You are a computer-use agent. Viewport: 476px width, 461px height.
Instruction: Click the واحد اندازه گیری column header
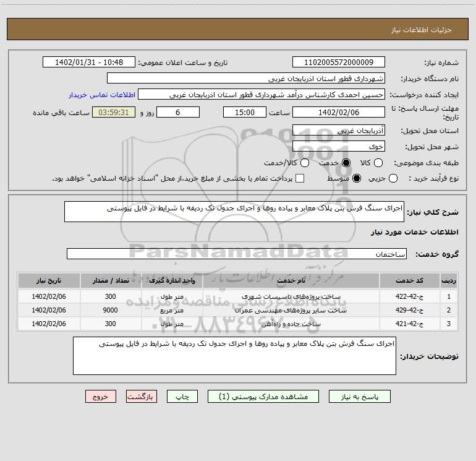coord(172,280)
